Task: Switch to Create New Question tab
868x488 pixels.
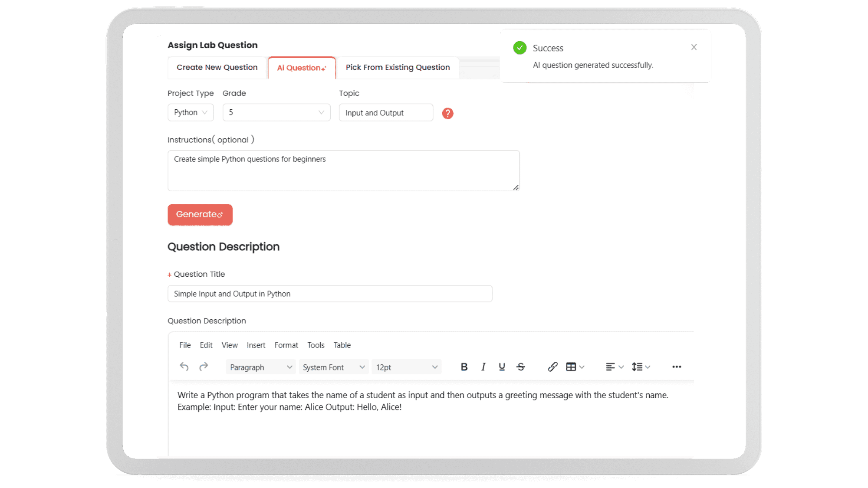Action: click(x=217, y=68)
